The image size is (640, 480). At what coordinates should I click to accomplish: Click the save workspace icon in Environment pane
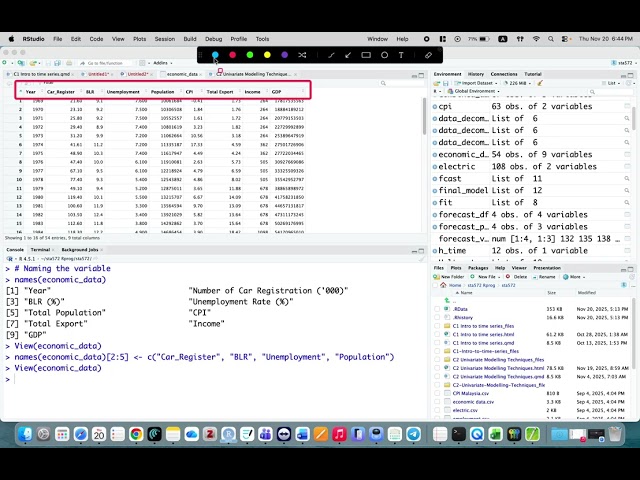445,83
